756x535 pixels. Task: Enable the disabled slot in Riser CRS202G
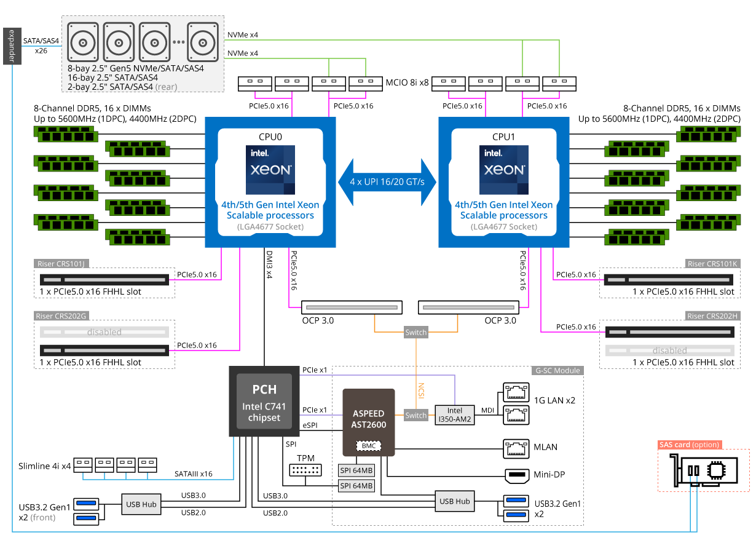[x=104, y=331]
